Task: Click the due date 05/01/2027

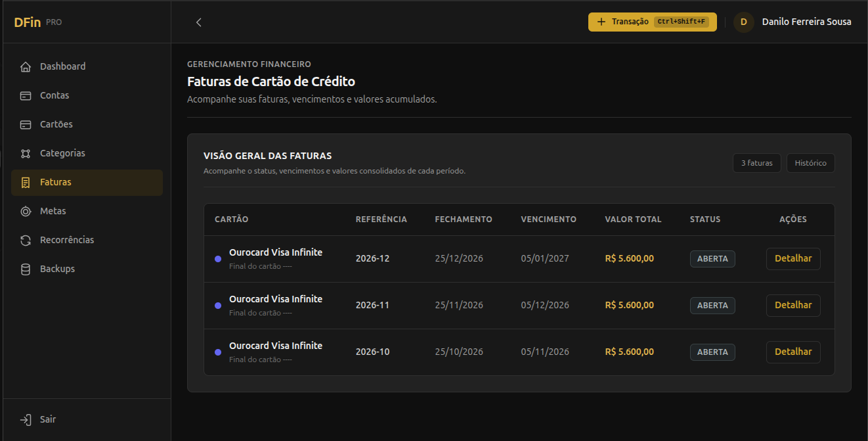Action: tap(545, 258)
